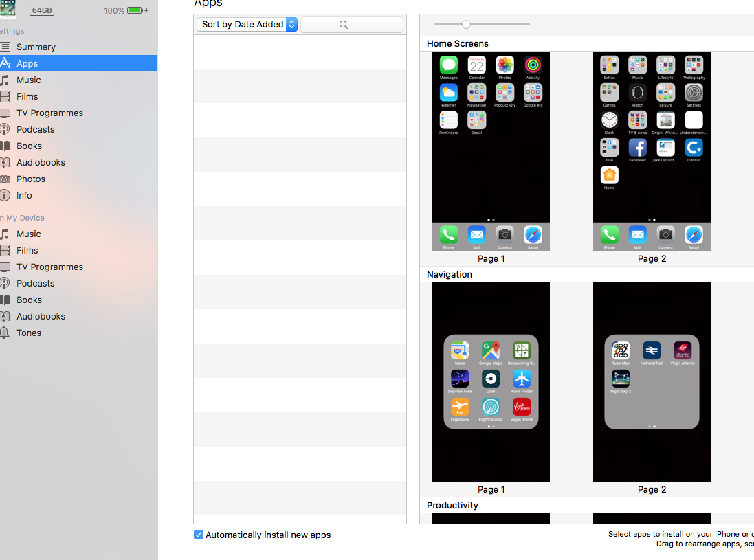This screenshot has width=754, height=560.
Task: Click the apps search field
Action: pyautogui.click(x=351, y=25)
